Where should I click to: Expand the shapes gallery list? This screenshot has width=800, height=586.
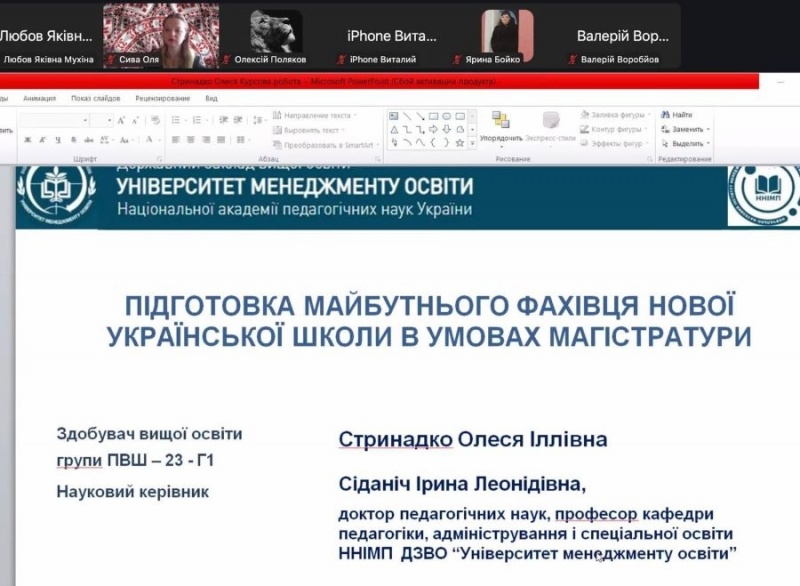[472, 142]
